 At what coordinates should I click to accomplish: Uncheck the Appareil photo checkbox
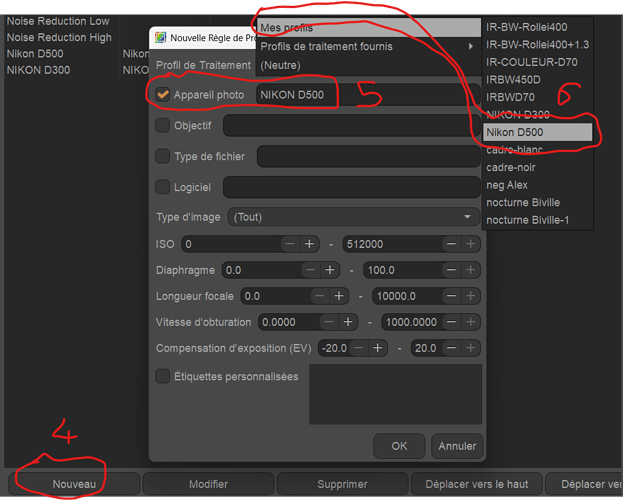click(163, 95)
